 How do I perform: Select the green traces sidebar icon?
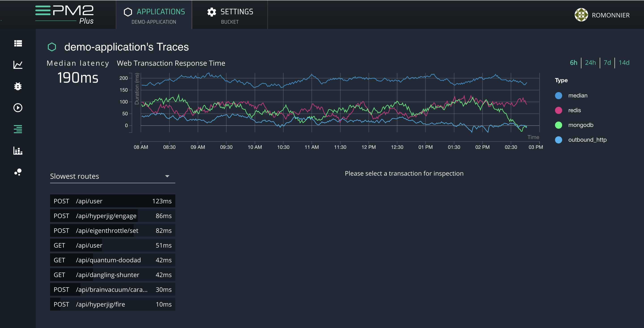point(18,129)
